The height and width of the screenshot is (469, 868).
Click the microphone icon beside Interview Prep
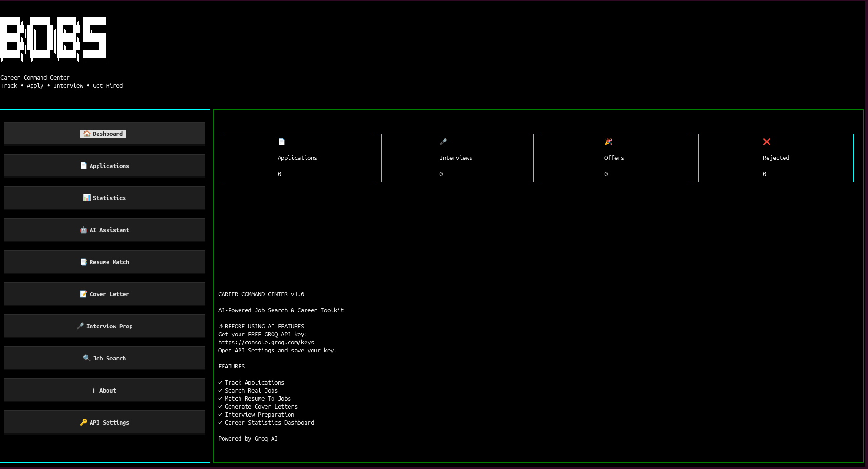(80, 326)
